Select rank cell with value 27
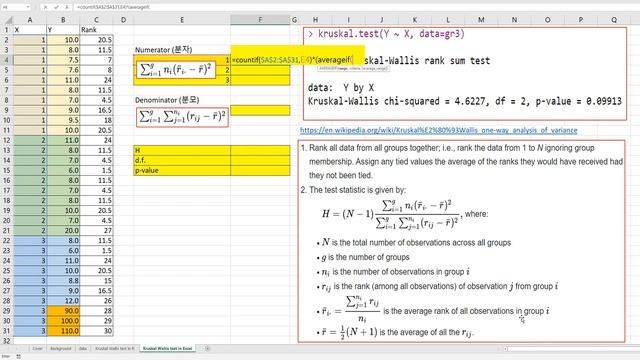Viewport: 640px width, 360px height. [96, 230]
